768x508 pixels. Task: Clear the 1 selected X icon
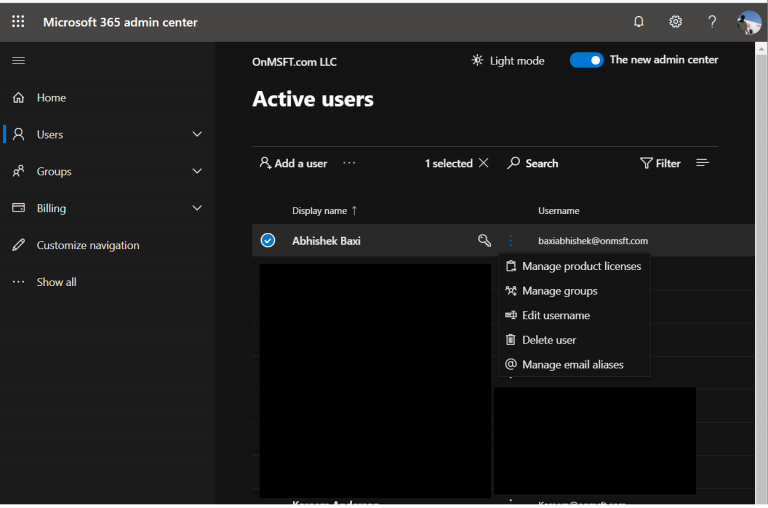pyautogui.click(x=483, y=163)
